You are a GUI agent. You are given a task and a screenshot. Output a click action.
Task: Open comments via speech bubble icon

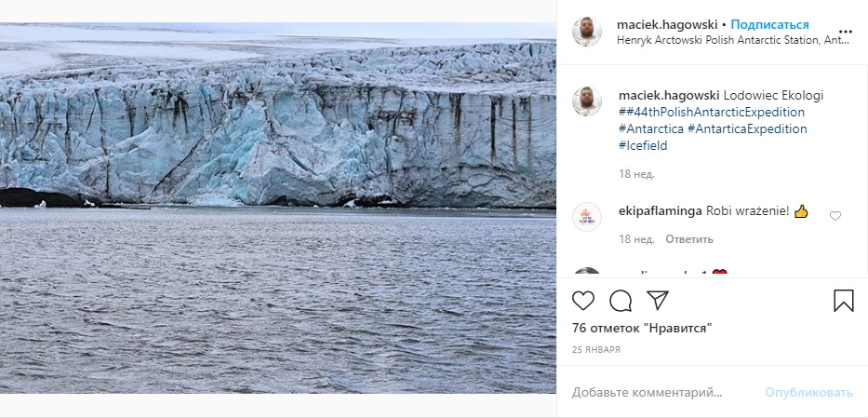coord(621,301)
